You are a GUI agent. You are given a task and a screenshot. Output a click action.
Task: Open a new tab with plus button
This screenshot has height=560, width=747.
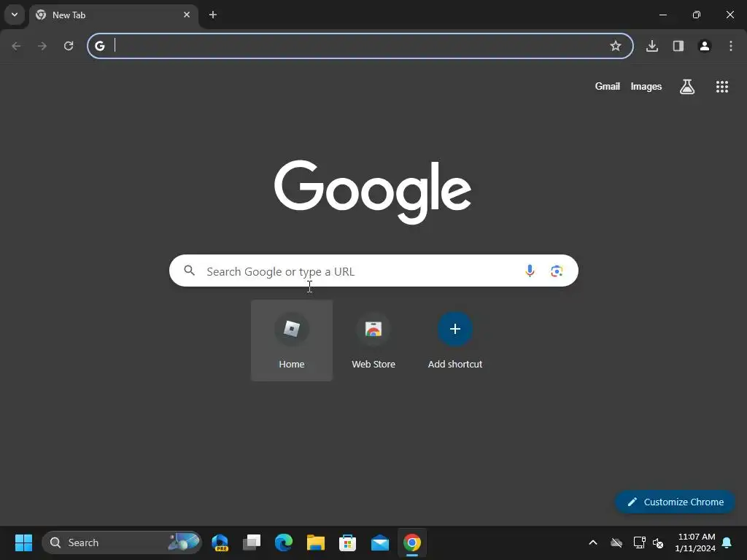213,15
